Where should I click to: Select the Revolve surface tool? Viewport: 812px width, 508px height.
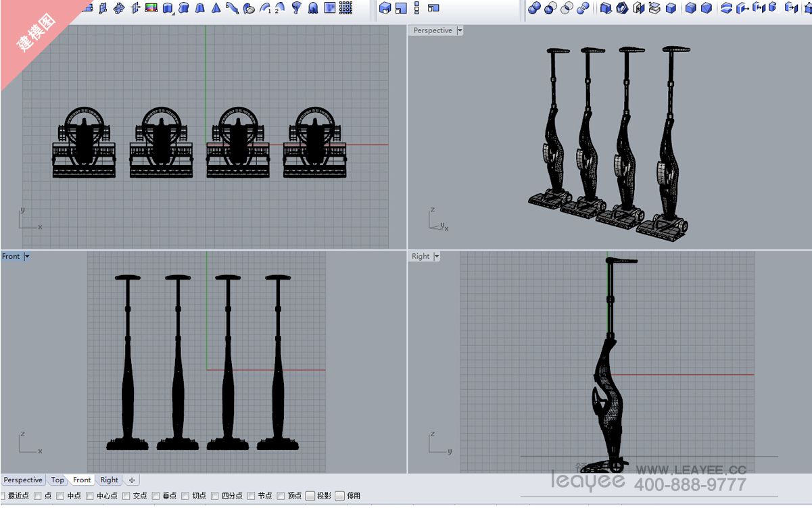(x=297, y=8)
